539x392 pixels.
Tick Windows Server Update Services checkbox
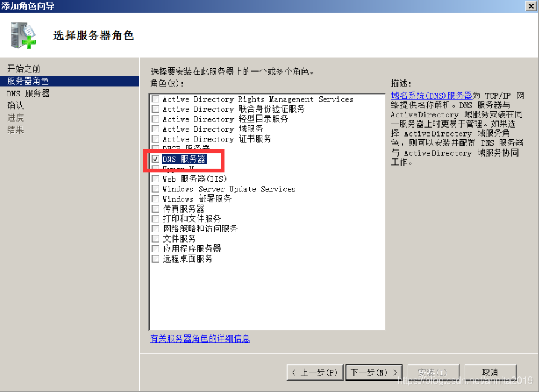(156, 189)
